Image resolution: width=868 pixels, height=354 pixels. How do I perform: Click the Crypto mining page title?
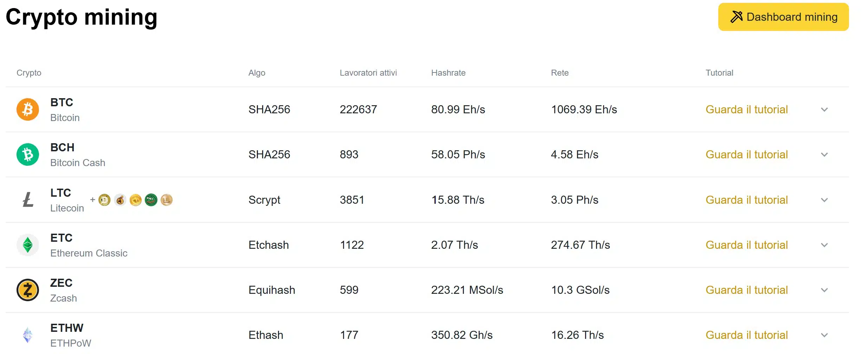(81, 18)
